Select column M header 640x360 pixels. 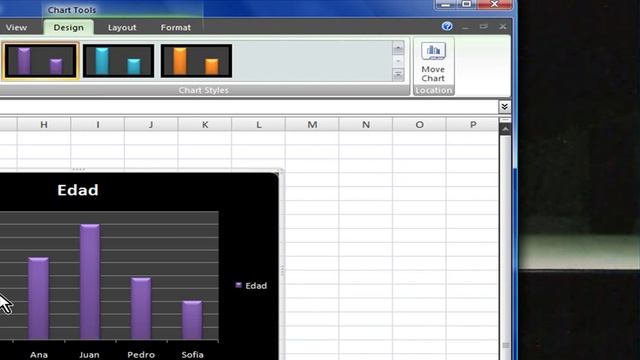coord(312,124)
